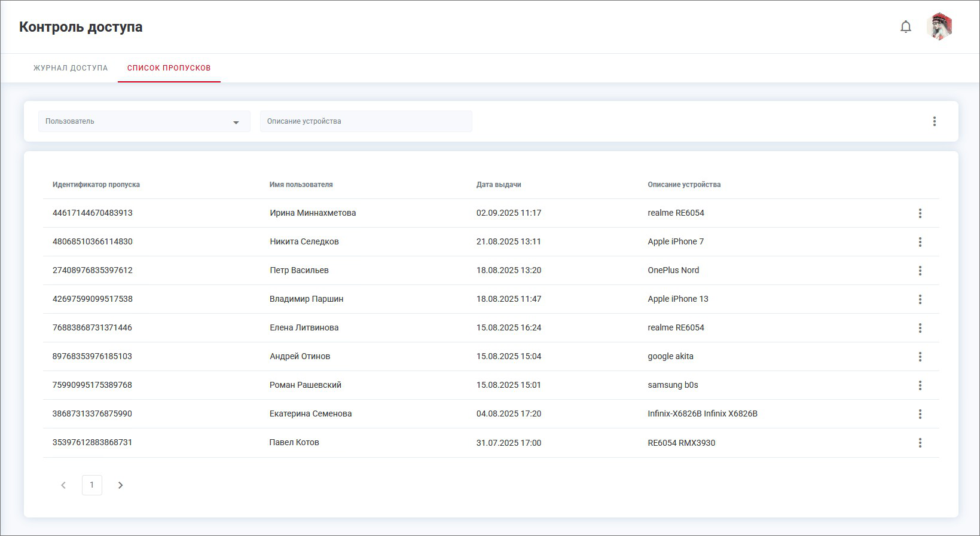Select page 1 in pagination
Screen dimensions: 980x536
click(92, 485)
